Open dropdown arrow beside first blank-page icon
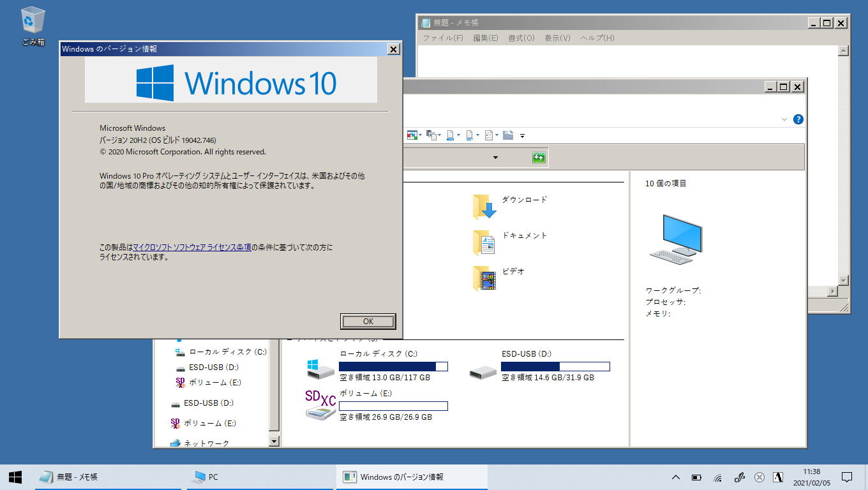This screenshot has width=868, height=490. [458, 135]
